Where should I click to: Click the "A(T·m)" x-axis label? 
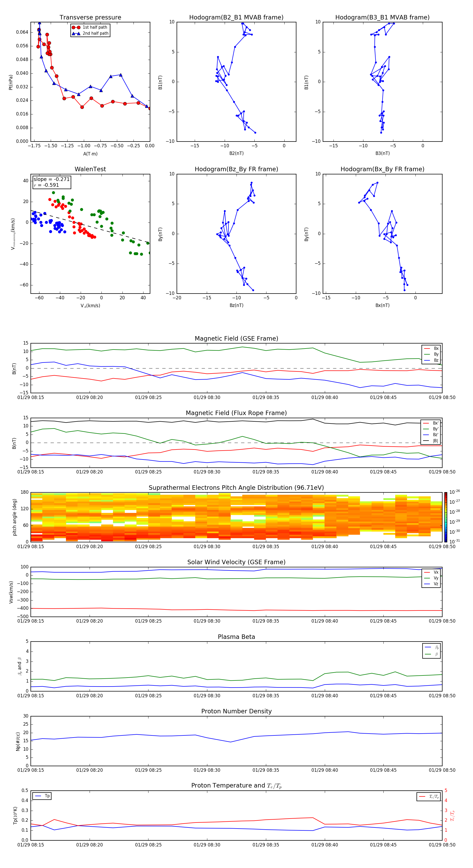pyautogui.click(x=90, y=154)
